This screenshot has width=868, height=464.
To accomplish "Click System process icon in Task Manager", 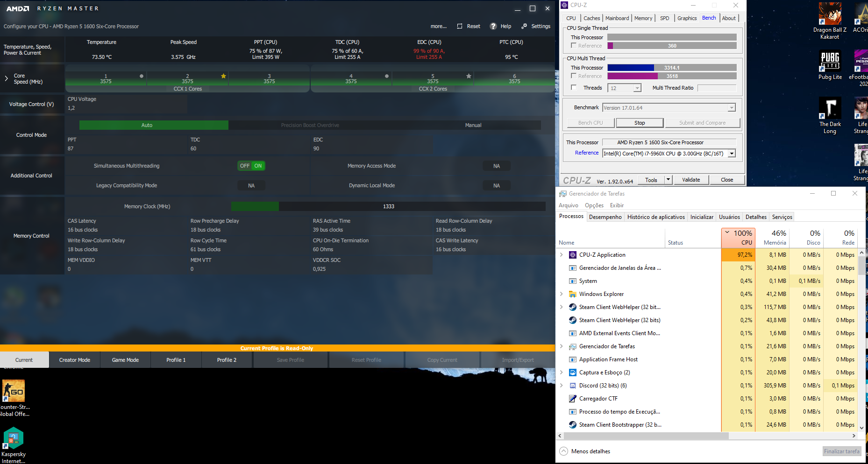I will 572,281.
